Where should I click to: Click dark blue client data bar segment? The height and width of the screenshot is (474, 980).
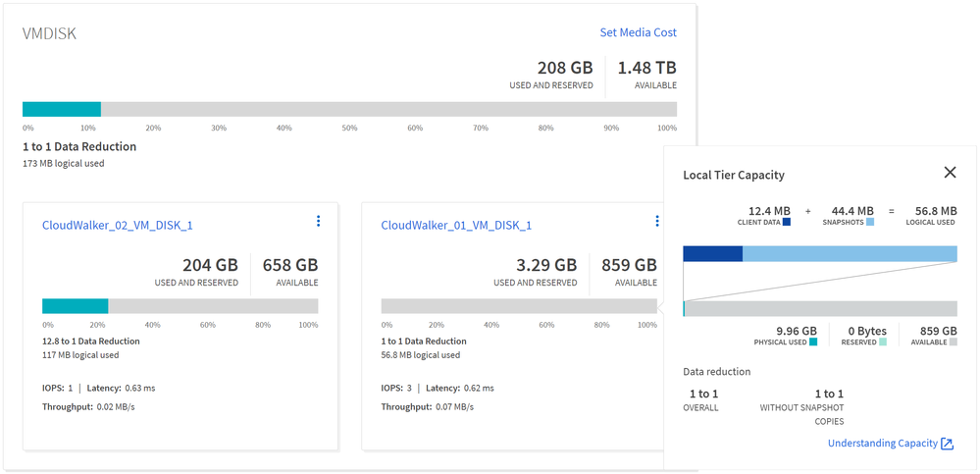click(712, 254)
